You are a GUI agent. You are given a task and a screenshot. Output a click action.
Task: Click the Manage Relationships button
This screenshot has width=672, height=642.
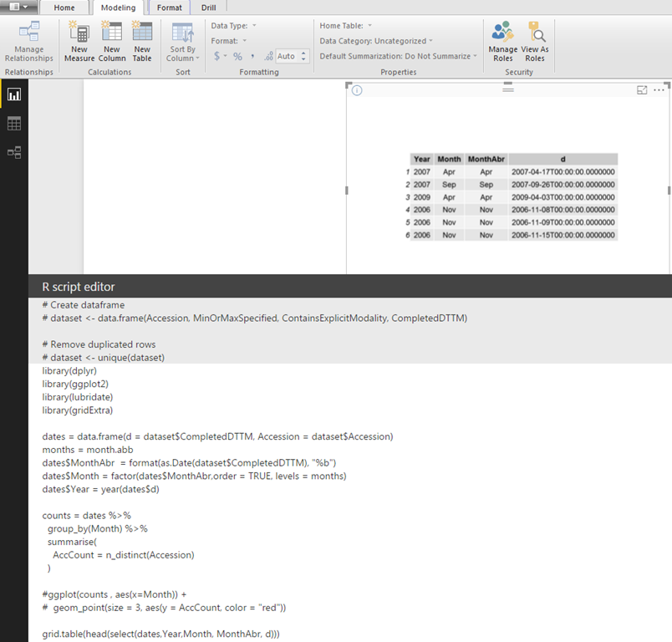coord(28,42)
